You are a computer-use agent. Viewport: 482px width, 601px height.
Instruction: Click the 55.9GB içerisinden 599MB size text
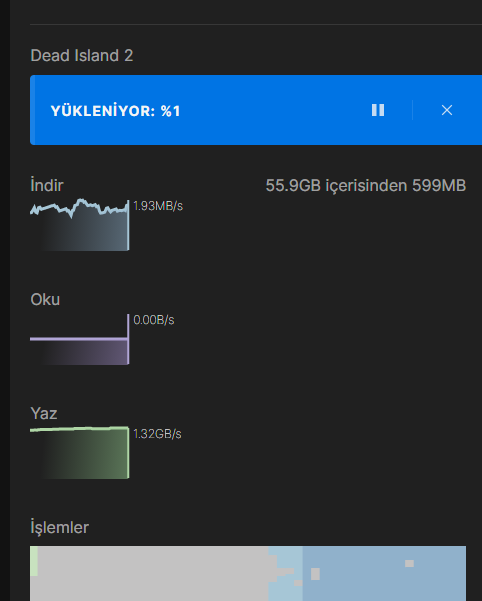point(366,186)
